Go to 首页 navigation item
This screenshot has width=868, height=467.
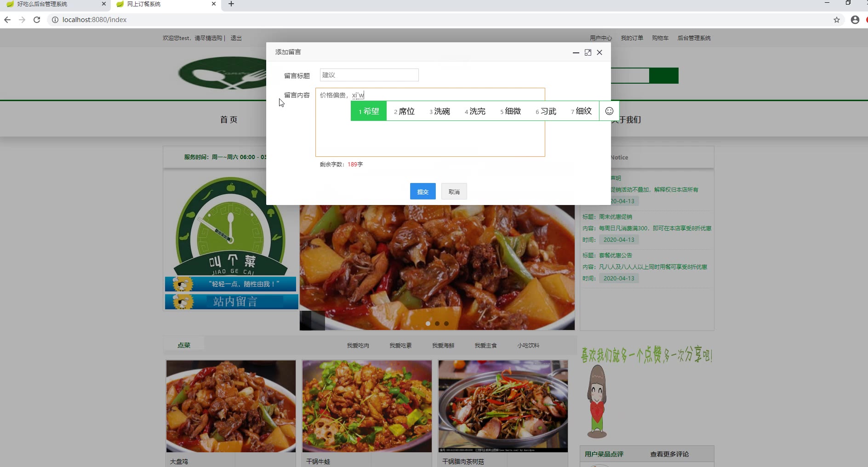[x=228, y=120]
